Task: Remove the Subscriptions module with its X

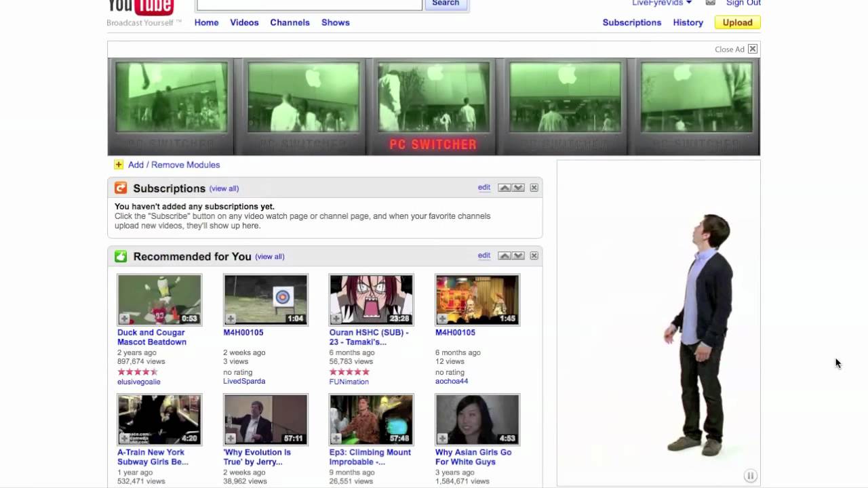Action: 534,188
